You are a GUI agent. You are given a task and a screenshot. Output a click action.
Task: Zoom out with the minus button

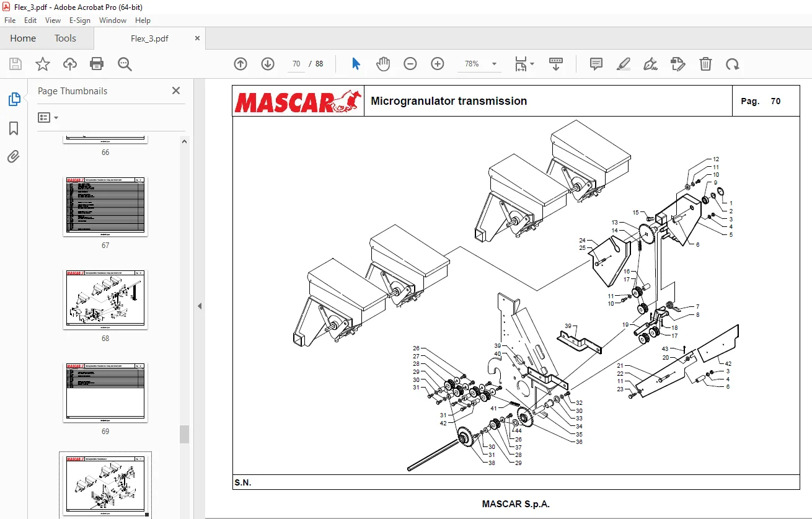(410, 64)
